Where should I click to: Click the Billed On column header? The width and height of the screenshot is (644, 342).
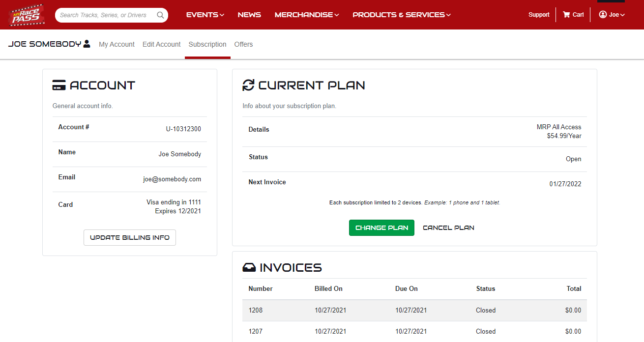328,288
